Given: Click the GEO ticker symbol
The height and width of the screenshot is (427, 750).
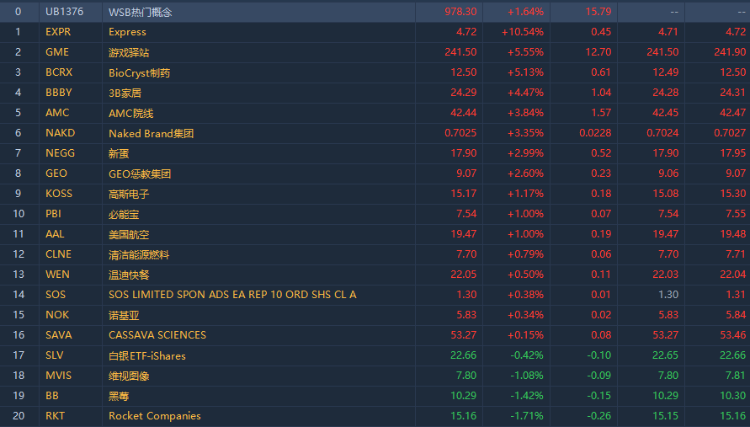Looking at the screenshot, I should pos(56,173).
